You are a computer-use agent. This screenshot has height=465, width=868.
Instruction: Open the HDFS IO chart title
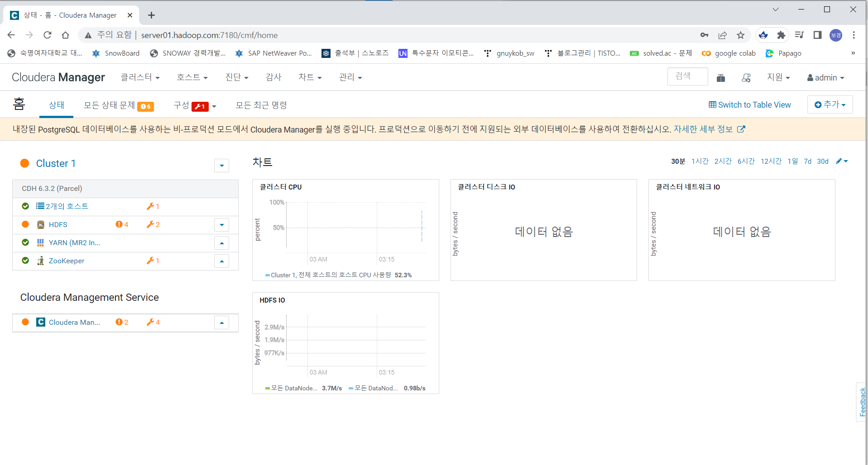272,300
